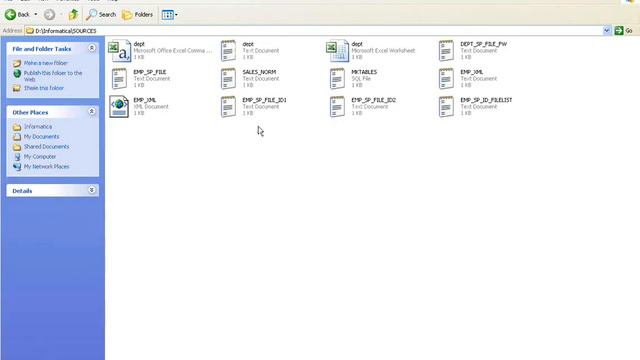Select the EMP_SP_FILE text document icon
The height and width of the screenshot is (360, 640).
click(x=119, y=78)
